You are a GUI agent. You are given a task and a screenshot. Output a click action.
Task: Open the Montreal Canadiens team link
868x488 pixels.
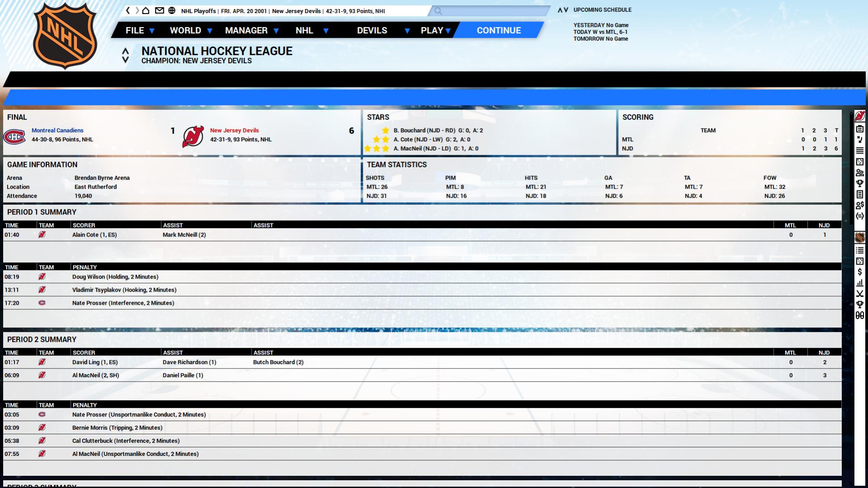pos(57,130)
